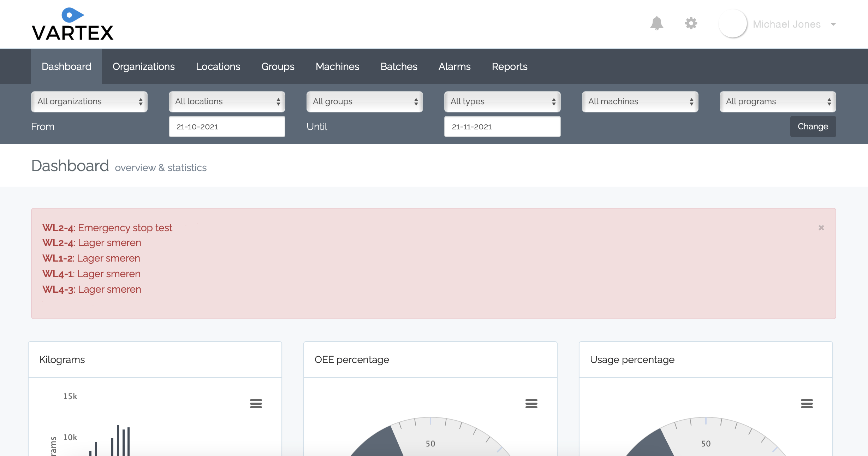
Task: Open the All organizations dropdown
Action: tap(89, 102)
